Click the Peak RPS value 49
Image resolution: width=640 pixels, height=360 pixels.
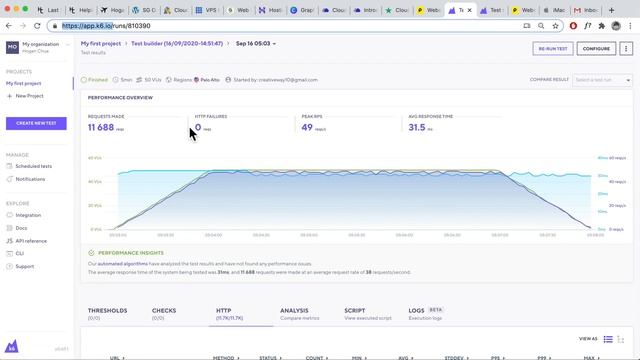click(307, 127)
